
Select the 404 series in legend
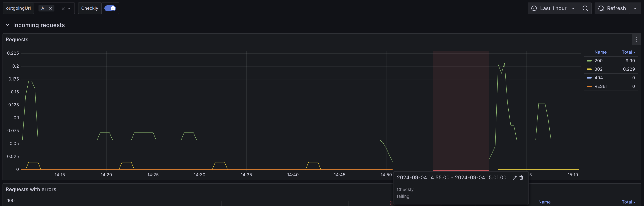coord(599,78)
